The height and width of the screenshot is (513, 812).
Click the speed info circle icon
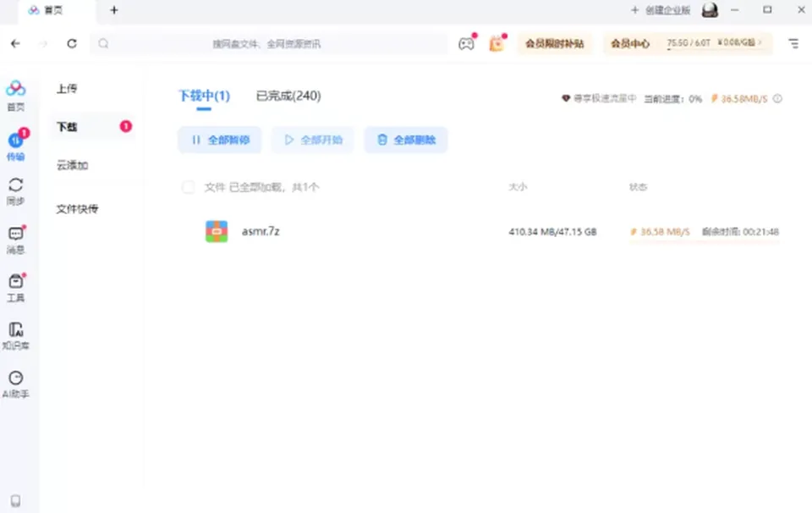[x=777, y=98]
